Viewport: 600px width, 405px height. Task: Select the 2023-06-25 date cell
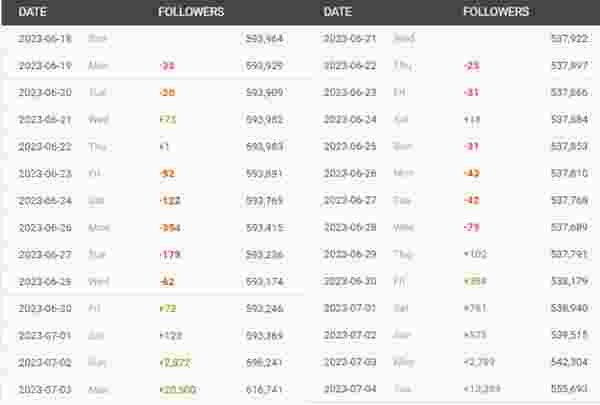pos(350,147)
